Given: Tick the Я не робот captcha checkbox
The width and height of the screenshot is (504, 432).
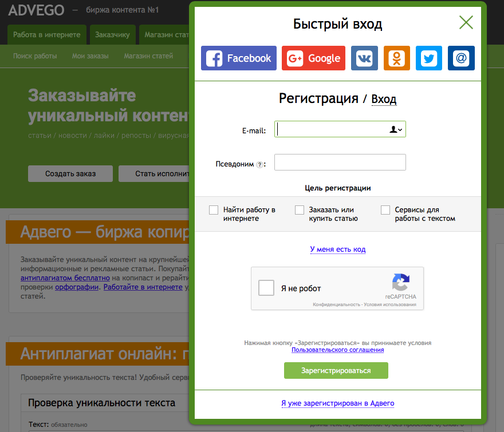Looking at the screenshot, I should coord(266,287).
